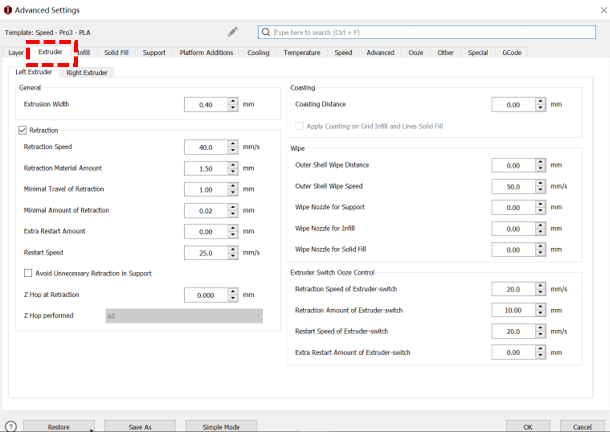Click the Retraction Material Amount field

[206, 168]
